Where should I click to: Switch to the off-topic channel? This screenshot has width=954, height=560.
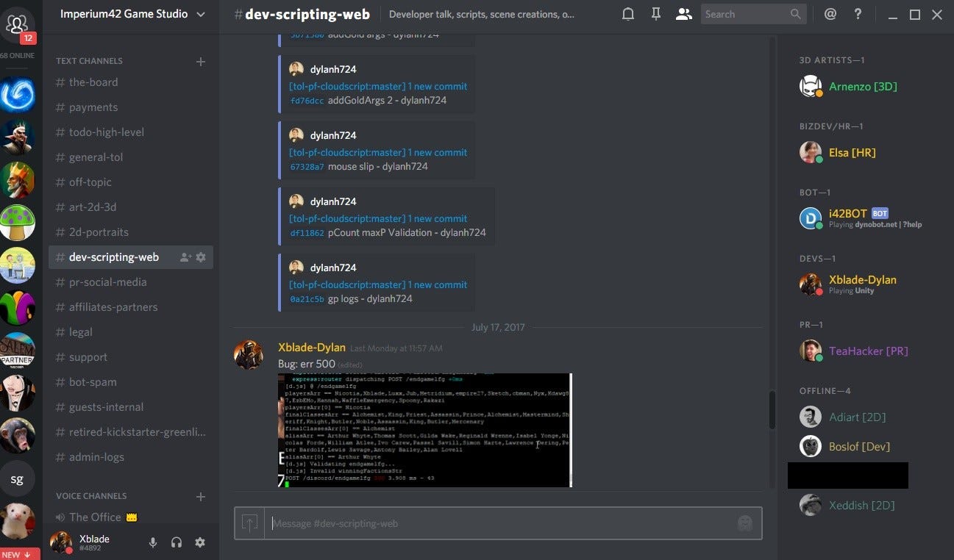[x=131, y=182]
